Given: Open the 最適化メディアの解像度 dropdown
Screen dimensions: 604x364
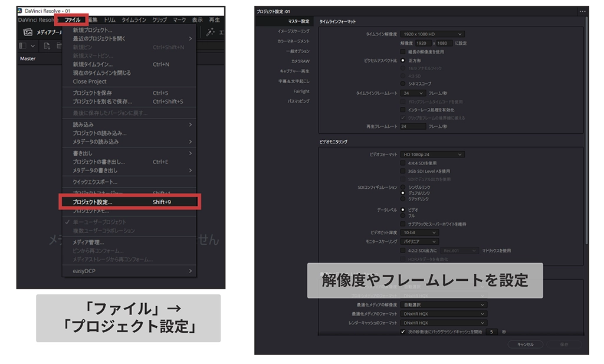Looking at the screenshot, I should pos(444,304).
